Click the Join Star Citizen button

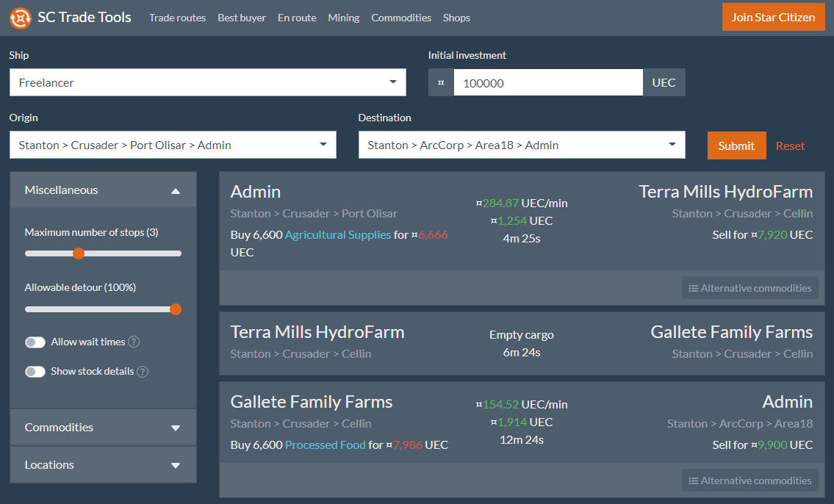(x=773, y=17)
